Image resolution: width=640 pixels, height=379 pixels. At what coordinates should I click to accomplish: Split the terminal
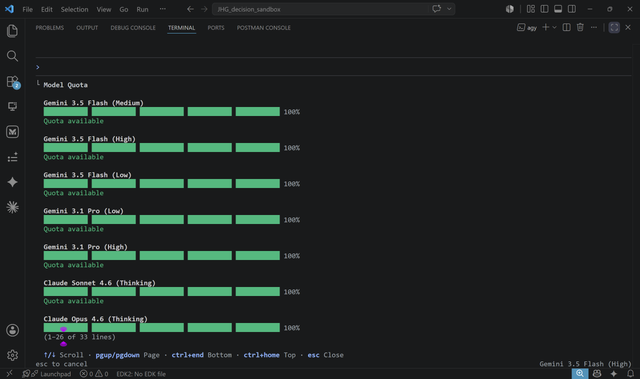click(567, 27)
